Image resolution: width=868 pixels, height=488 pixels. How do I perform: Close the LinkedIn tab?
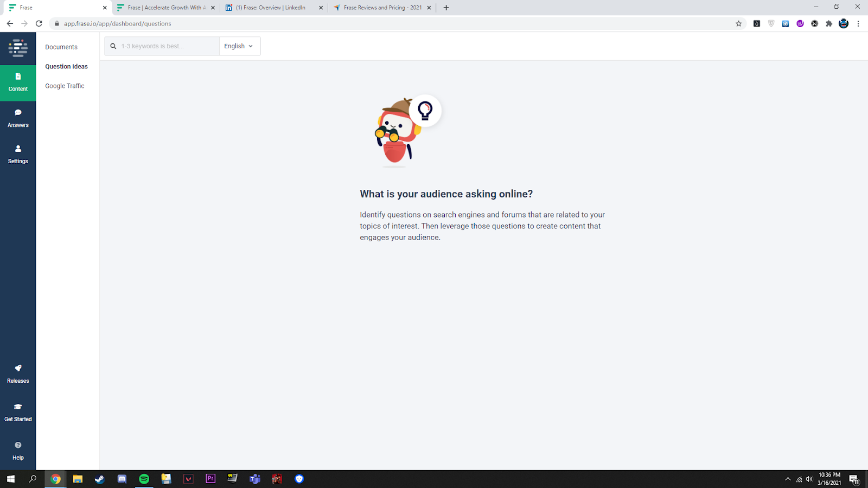pyautogui.click(x=321, y=8)
